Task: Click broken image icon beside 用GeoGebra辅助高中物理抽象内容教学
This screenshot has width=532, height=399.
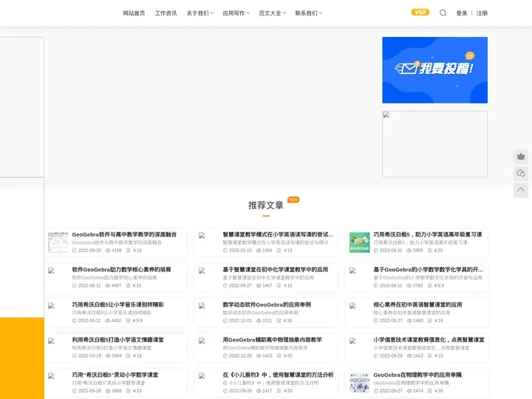Action: [x=202, y=341]
